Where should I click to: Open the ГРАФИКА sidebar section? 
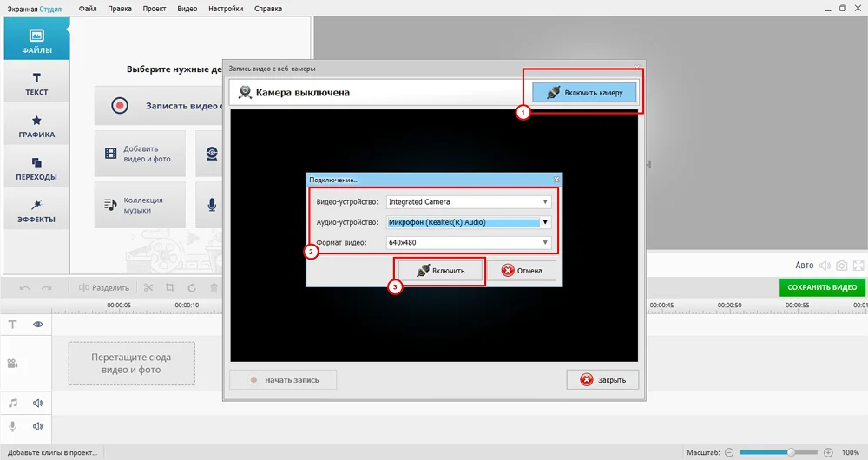click(x=36, y=127)
